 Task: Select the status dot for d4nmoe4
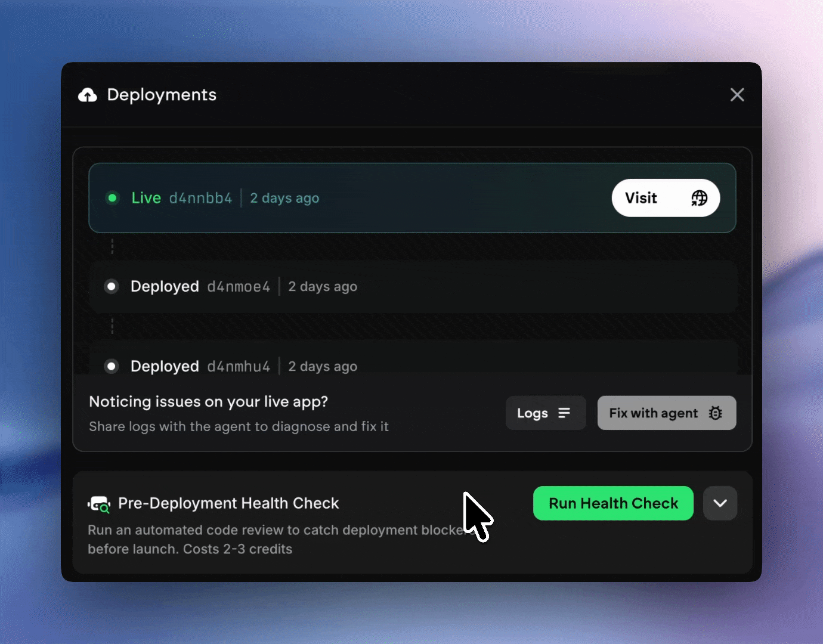point(112,287)
